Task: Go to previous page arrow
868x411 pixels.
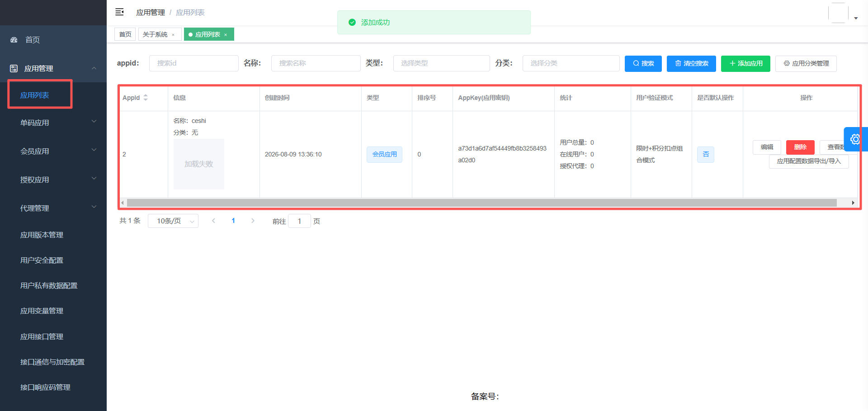Action: (213, 221)
